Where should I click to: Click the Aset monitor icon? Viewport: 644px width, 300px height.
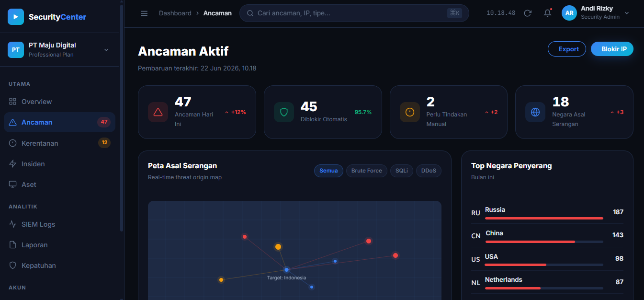pyautogui.click(x=13, y=185)
